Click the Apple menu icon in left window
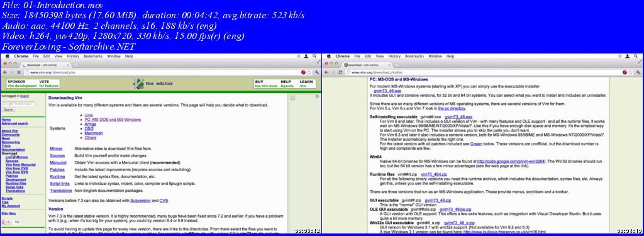 pos(7,57)
